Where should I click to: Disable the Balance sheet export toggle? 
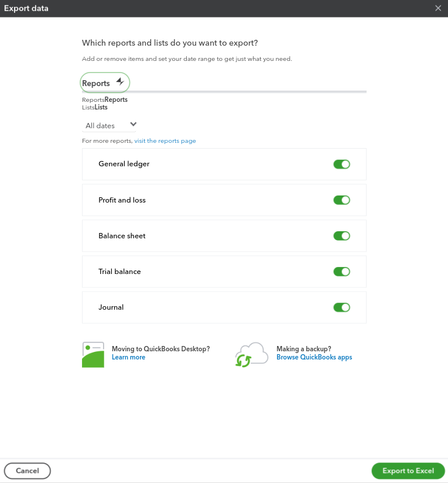pyautogui.click(x=341, y=236)
